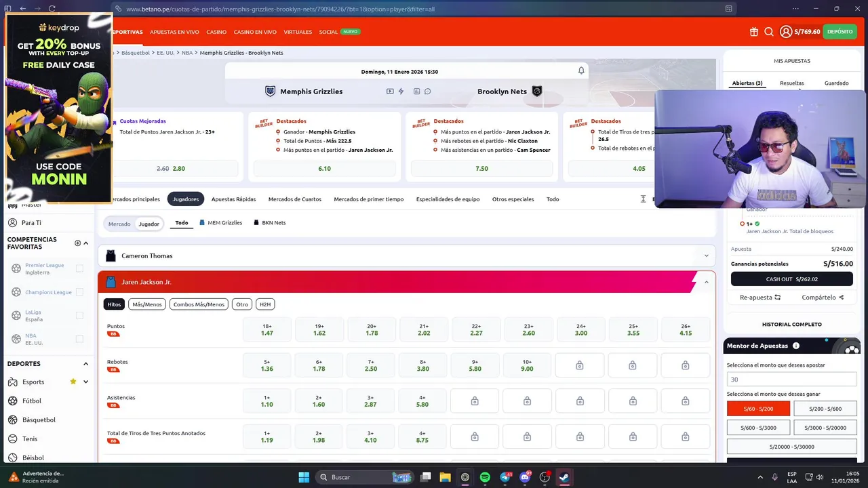This screenshot has height=488, width=868.
Task: Collapse the Deportes sidebar section
Action: [85, 364]
